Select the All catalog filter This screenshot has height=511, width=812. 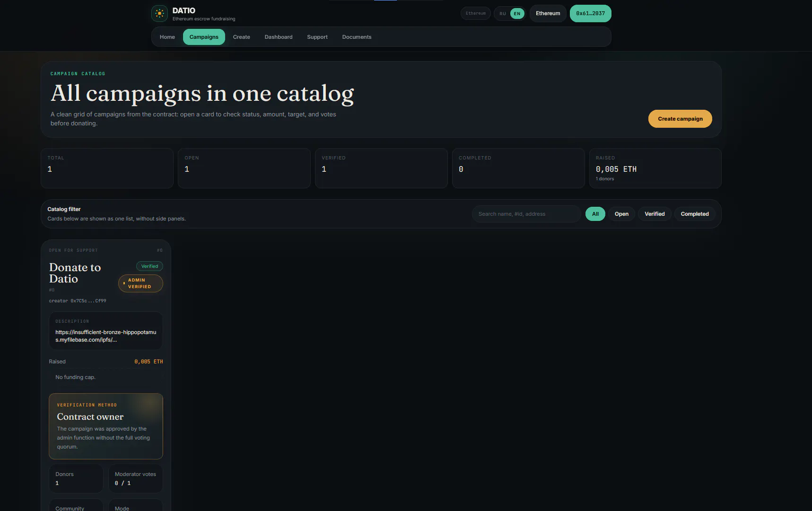[595, 214]
